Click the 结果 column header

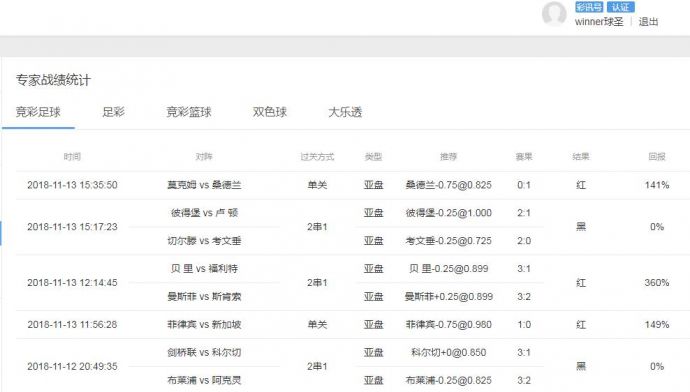[581, 157]
